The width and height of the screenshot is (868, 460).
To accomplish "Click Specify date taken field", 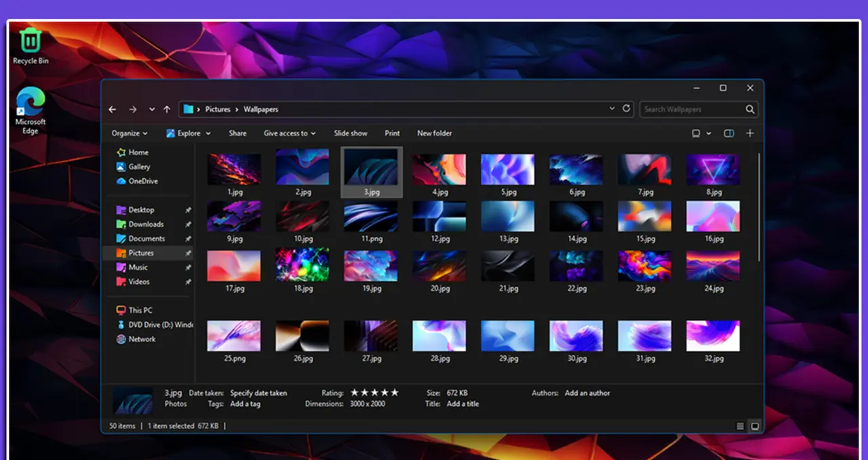I will pos(258,393).
